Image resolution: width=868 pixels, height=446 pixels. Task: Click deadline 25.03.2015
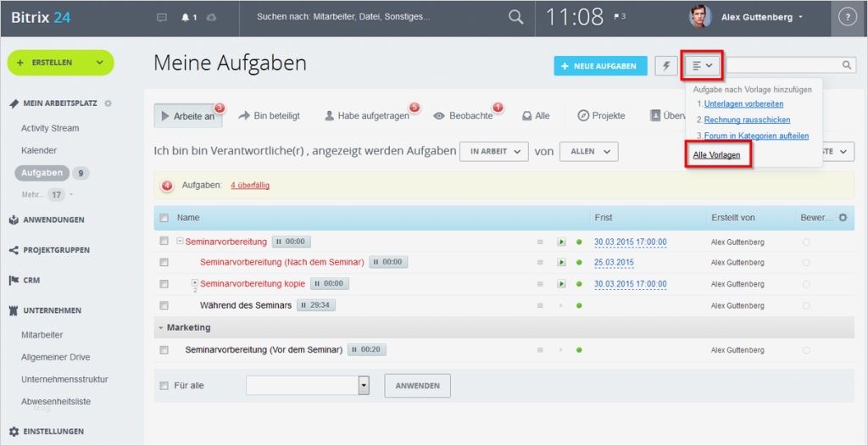615,263
